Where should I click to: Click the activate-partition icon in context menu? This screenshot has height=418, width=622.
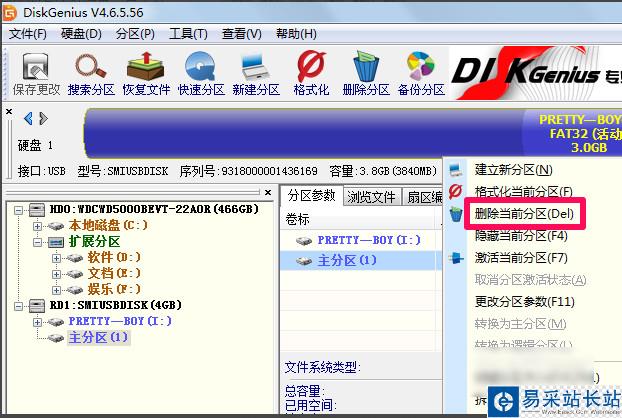(x=456, y=258)
